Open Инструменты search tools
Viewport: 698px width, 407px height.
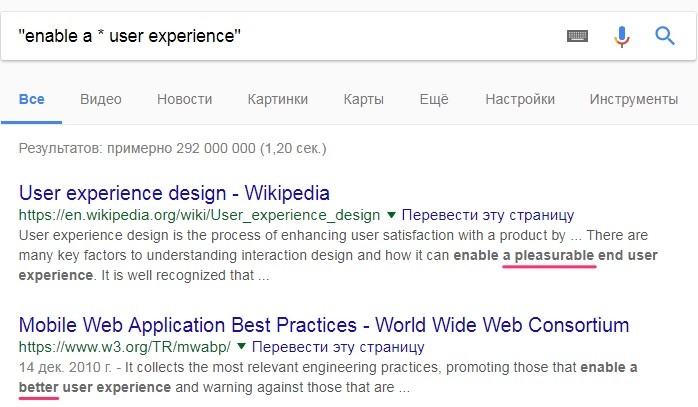point(634,99)
